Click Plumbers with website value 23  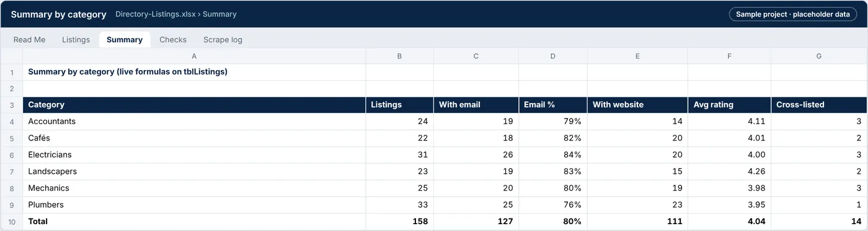pyautogui.click(x=637, y=205)
